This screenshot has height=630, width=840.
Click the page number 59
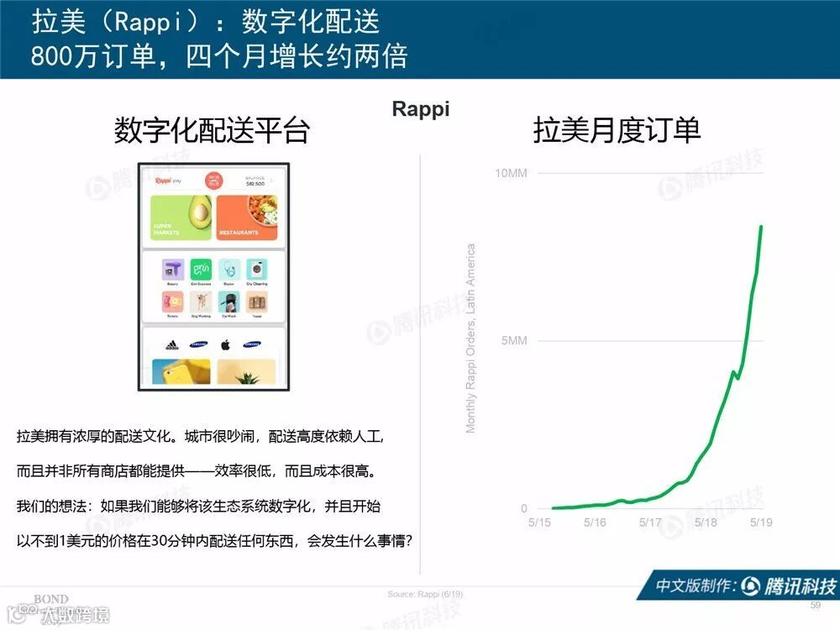point(816,606)
